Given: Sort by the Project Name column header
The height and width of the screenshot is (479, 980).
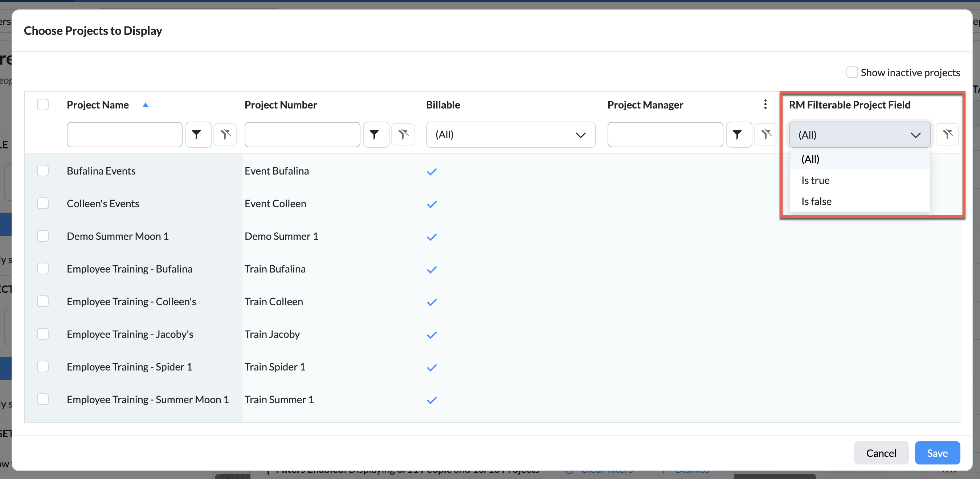Looking at the screenshot, I should [98, 105].
